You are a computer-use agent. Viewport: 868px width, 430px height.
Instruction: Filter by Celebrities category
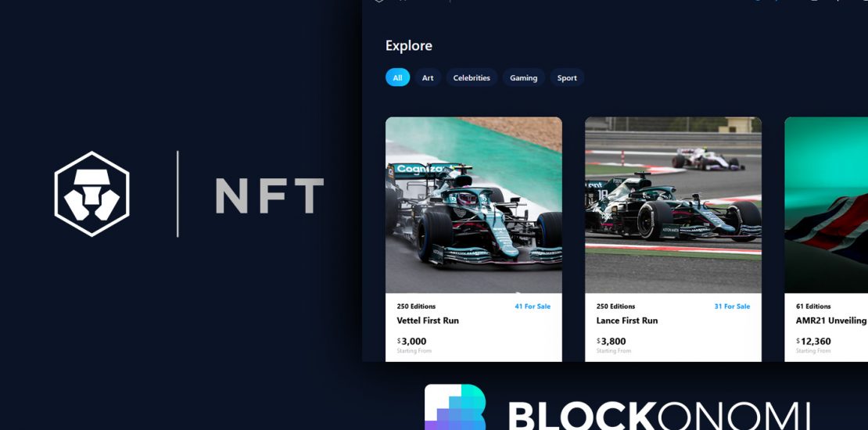click(x=472, y=77)
